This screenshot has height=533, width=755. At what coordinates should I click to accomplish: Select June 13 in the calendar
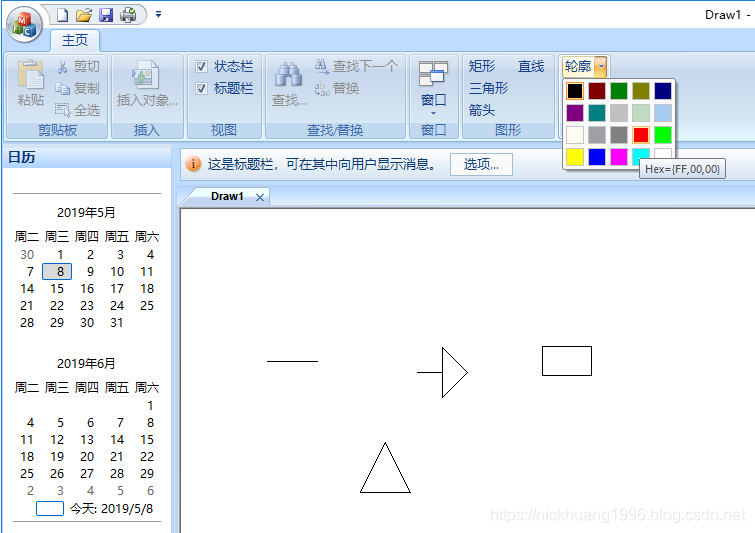[87, 440]
